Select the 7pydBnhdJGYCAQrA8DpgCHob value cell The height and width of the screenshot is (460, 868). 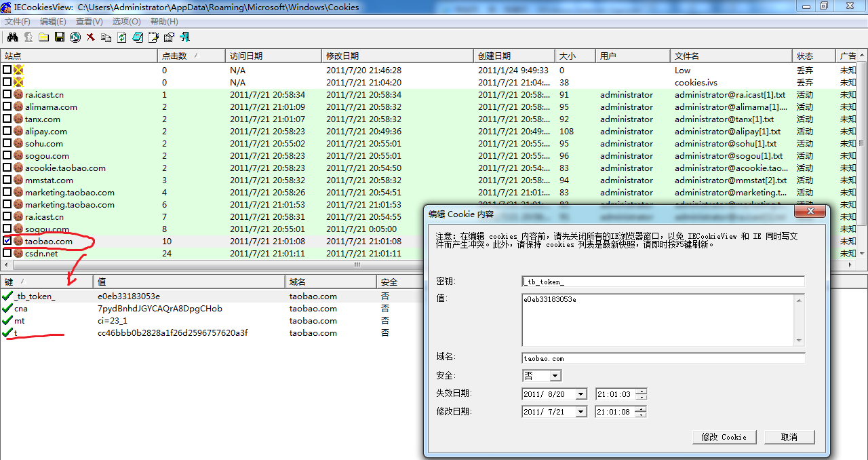point(160,308)
